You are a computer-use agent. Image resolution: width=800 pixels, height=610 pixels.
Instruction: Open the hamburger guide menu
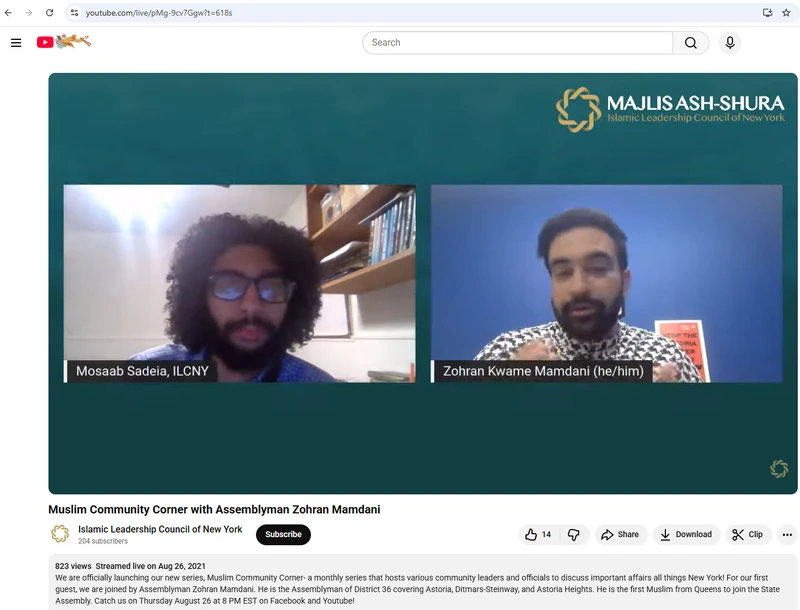point(16,43)
